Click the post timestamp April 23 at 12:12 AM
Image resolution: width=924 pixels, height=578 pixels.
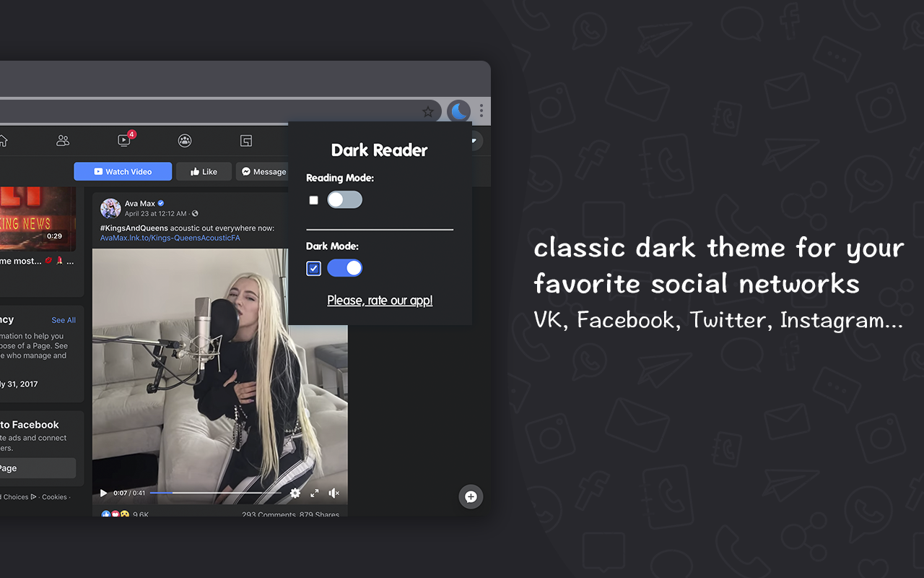(x=155, y=214)
